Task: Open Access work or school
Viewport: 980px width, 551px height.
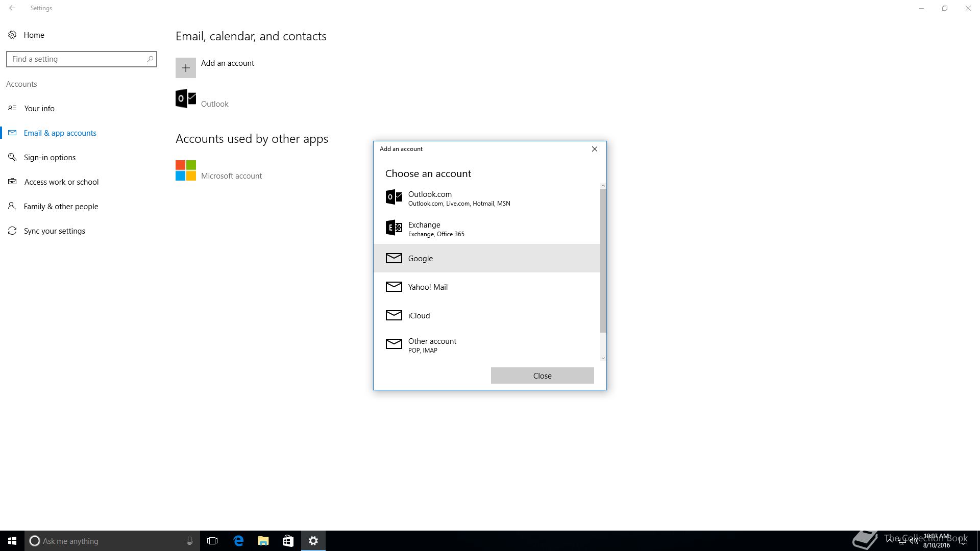Action: click(62, 182)
